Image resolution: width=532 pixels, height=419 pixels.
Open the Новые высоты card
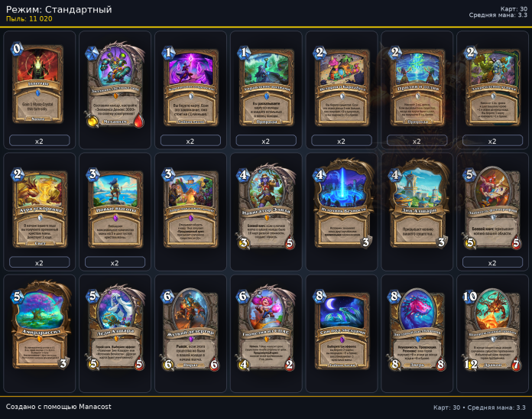(115, 207)
